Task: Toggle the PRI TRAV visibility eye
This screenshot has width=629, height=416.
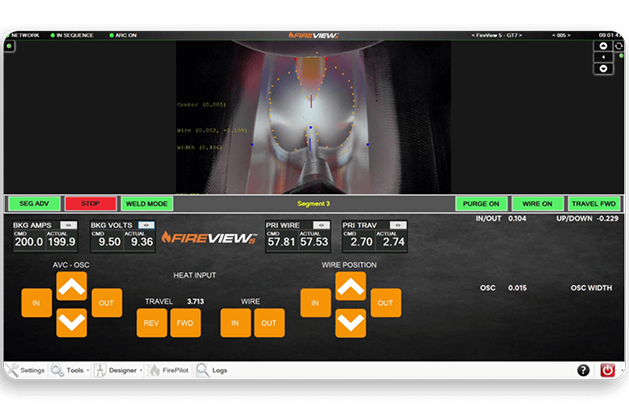Action: coord(398,225)
